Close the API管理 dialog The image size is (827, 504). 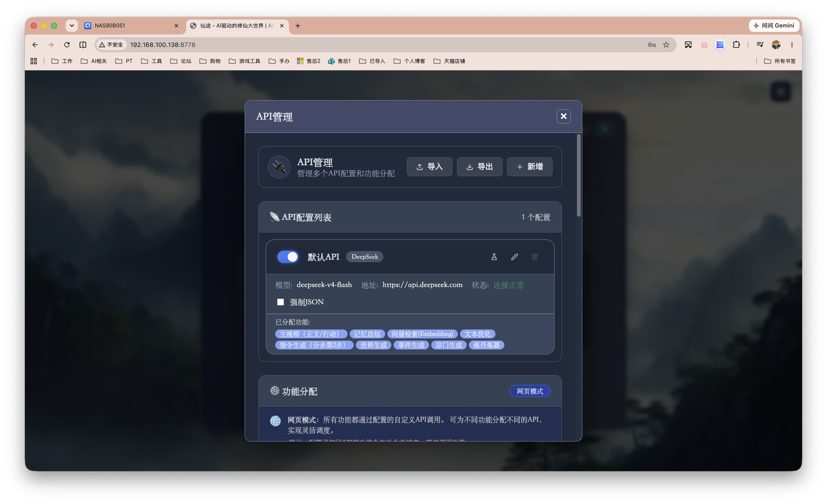(563, 116)
